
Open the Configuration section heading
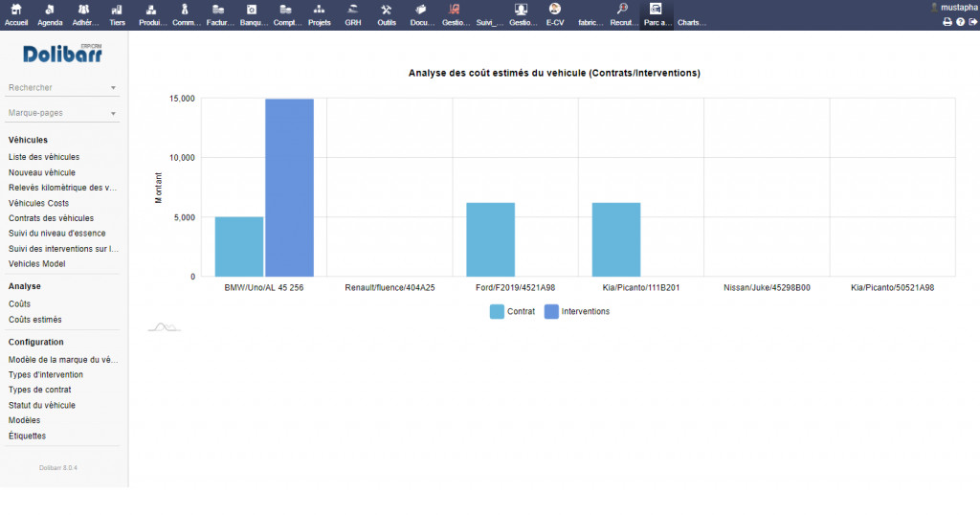click(x=35, y=342)
